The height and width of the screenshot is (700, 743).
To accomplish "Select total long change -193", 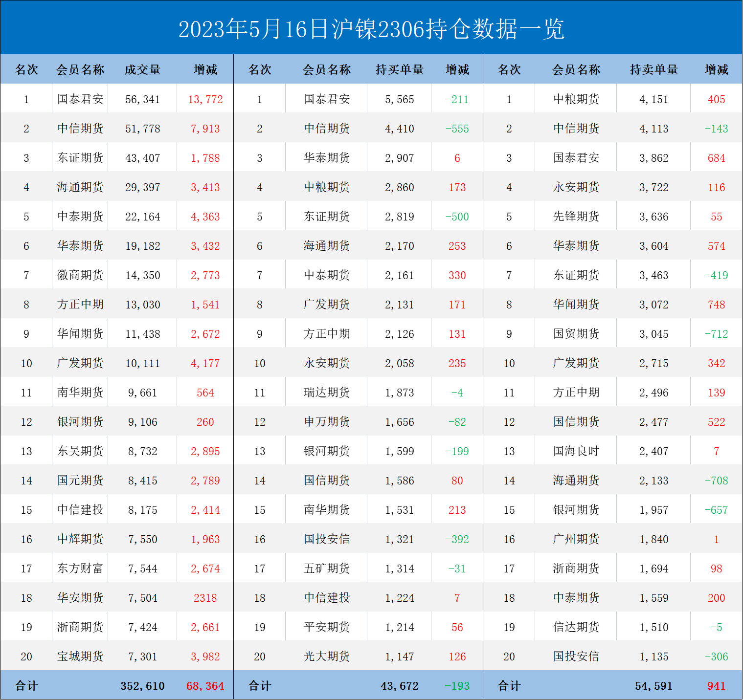I will 457,686.
